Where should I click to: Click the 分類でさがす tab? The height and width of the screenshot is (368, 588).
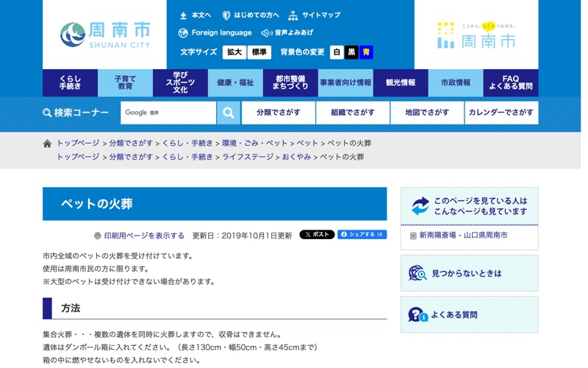coord(279,113)
